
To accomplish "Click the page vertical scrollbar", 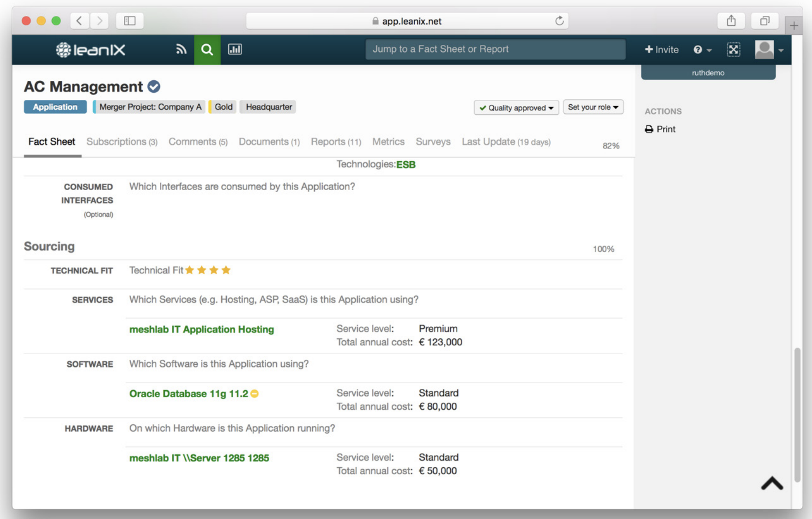I will [x=797, y=414].
